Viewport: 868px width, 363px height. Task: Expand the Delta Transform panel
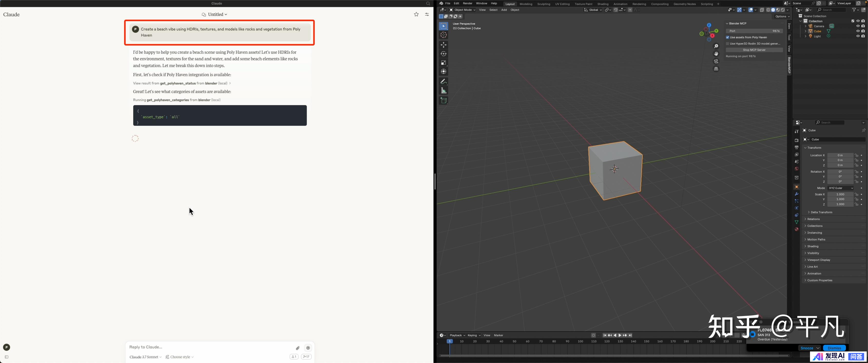(821, 212)
